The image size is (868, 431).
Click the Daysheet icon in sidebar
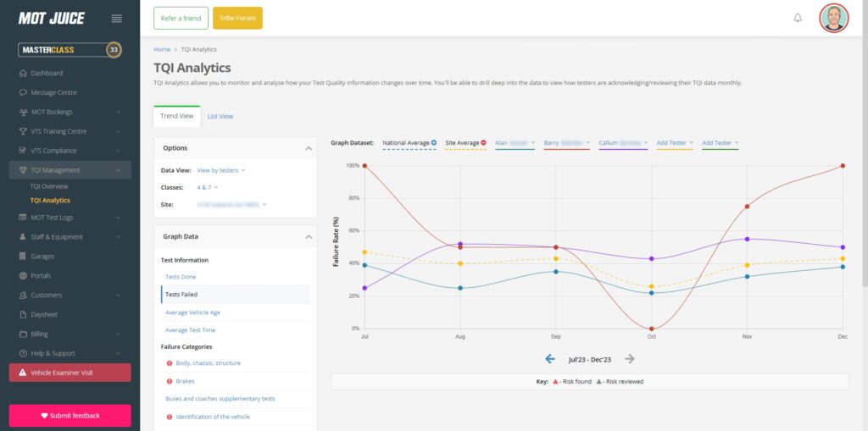tap(24, 314)
